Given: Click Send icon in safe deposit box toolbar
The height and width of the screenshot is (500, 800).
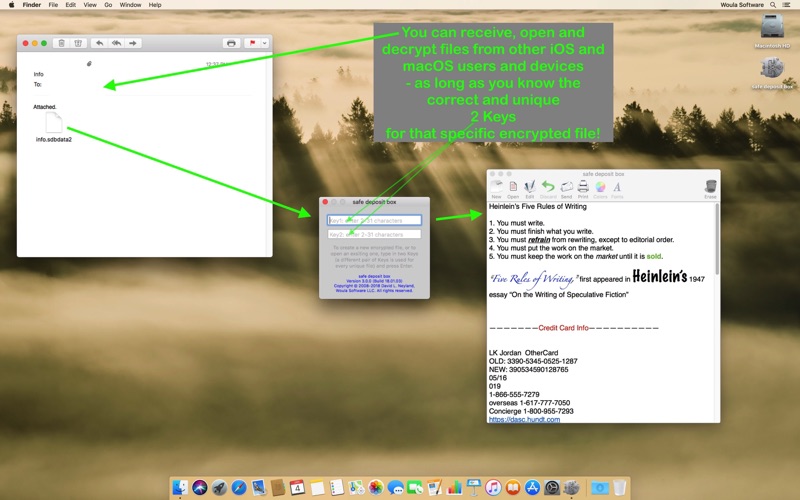Looking at the screenshot, I should (566, 187).
